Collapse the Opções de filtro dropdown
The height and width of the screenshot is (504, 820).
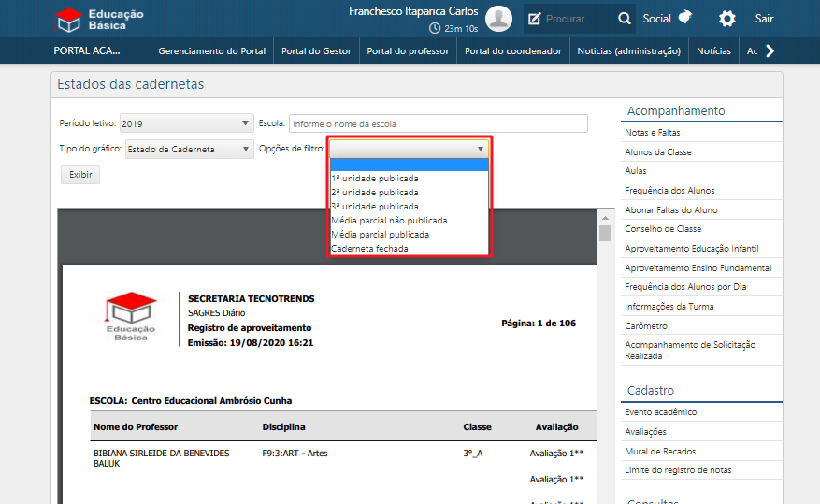pyautogui.click(x=409, y=149)
